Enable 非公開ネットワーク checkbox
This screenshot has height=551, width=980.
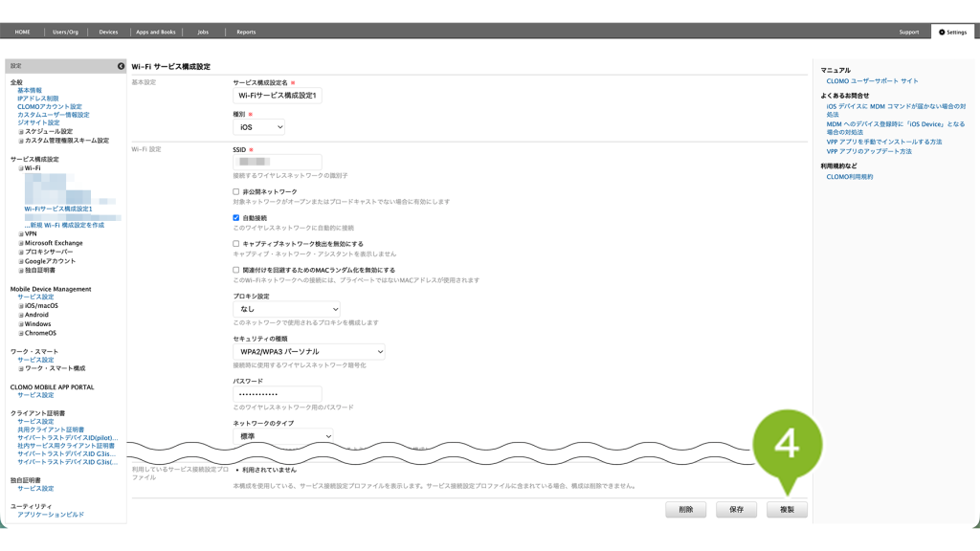[235, 191]
